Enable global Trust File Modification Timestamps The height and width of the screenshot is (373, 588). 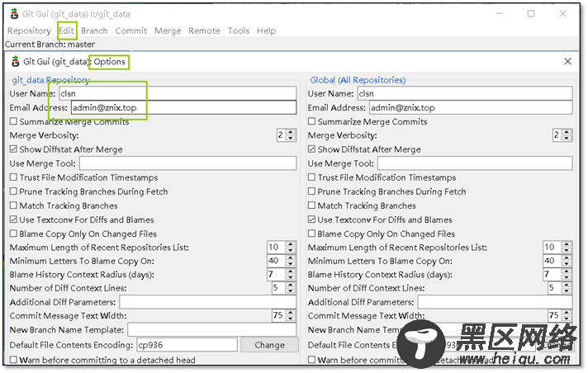(311, 177)
